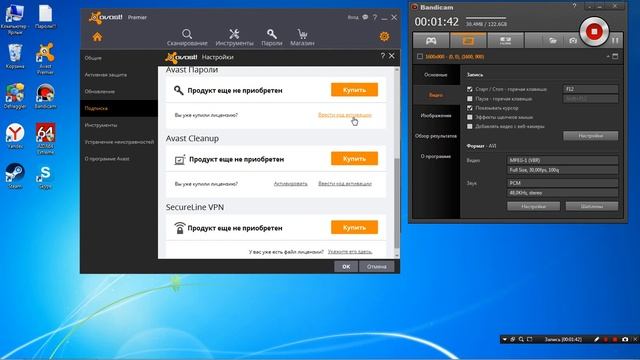The image size is (640, 360).
Task: Open Сканирование magnifier in Avast toolbar
Action: pos(187,34)
